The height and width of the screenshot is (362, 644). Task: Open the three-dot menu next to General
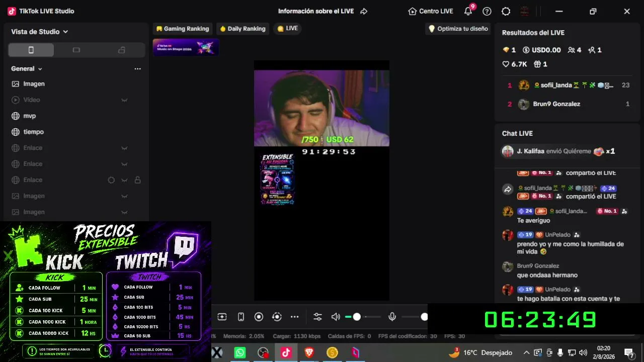[137, 69]
